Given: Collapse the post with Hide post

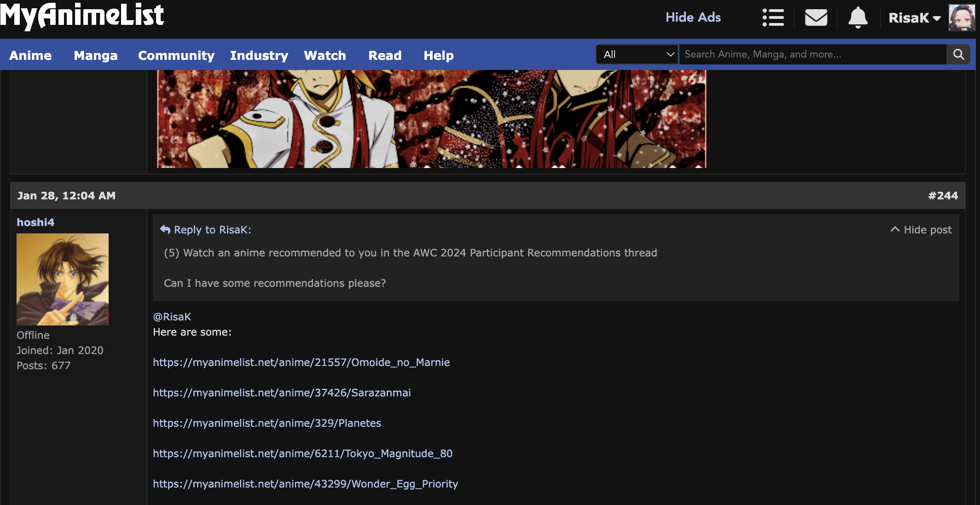Looking at the screenshot, I should (x=921, y=230).
